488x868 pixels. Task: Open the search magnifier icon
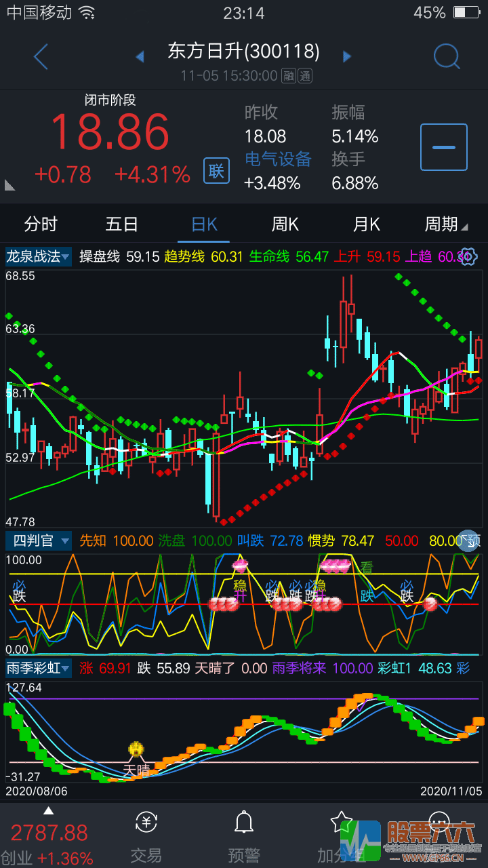pyautogui.click(x=447, y=56)
